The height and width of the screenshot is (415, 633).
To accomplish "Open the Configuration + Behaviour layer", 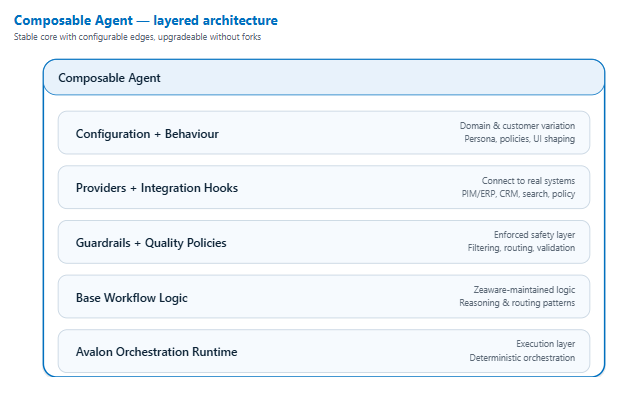I will tap(147, 134).
